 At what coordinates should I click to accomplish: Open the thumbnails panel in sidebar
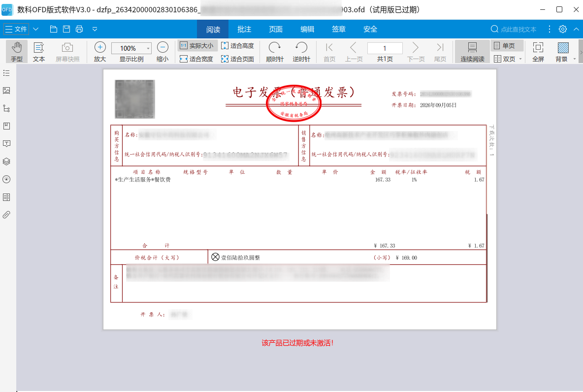click(x=6, y=91)
